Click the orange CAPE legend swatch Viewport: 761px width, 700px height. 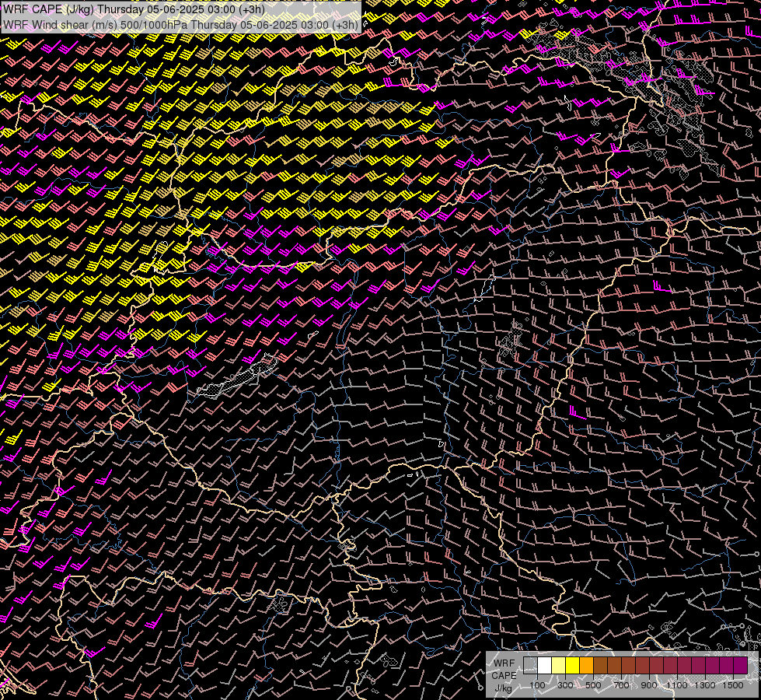pyautogui.click(x=586, y=666)
